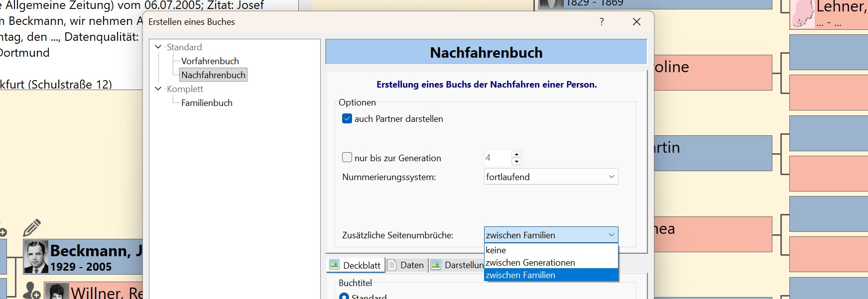
Task: Click the add partner icon beside Willner
Action: pos(32,291)
